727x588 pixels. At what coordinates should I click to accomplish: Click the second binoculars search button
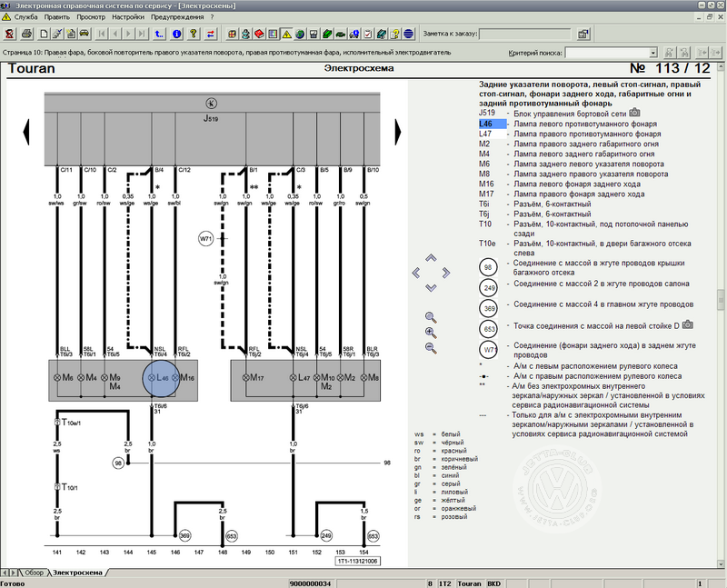(684, 53)
